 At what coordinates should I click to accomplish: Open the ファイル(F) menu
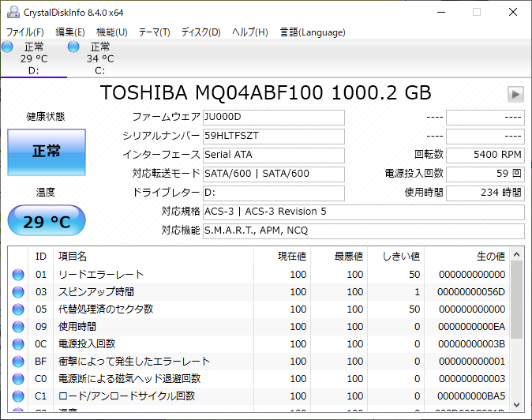click(x=25, y=32)
